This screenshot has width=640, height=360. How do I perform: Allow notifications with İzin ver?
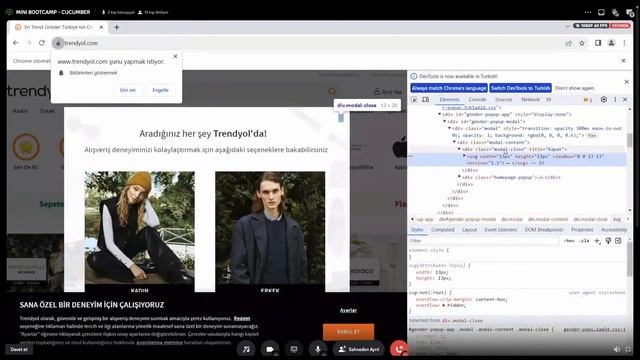128,90
